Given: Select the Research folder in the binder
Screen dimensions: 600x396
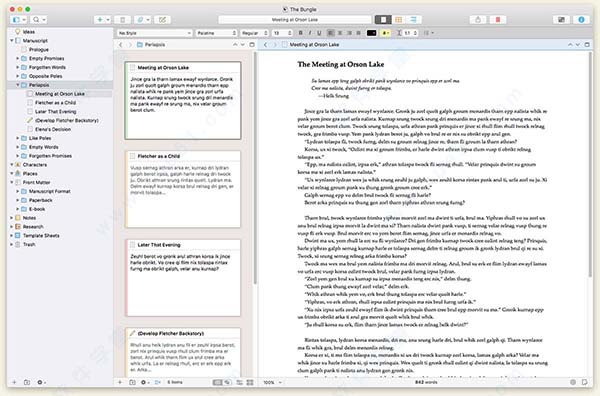Looking at the screenshot, I should [33, 227].
